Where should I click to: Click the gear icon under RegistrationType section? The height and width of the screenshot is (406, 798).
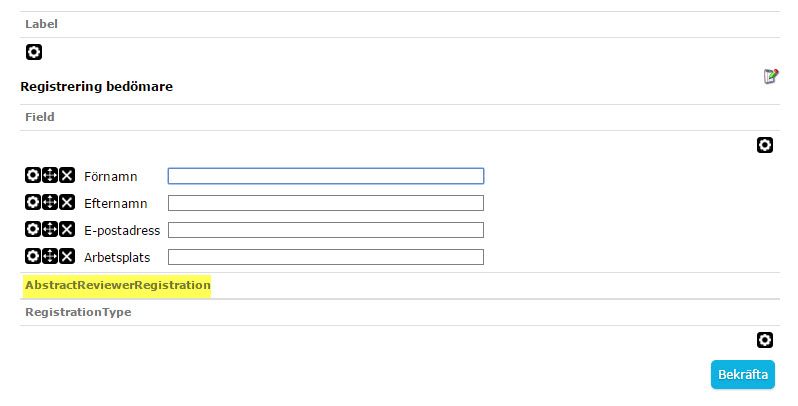pos(764,340)
